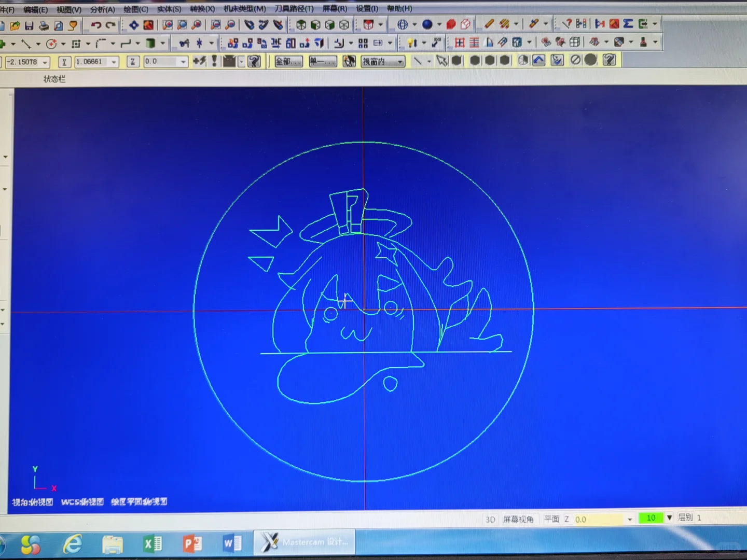Viewport: 747px width, 560px height.
Task: Toggle the checkmark selection icon
Action: click(x=557, y=60)
